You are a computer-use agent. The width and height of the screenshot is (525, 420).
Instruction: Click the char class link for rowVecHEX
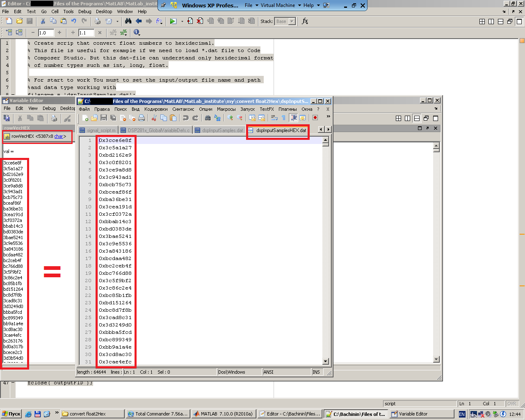[59, 136]
